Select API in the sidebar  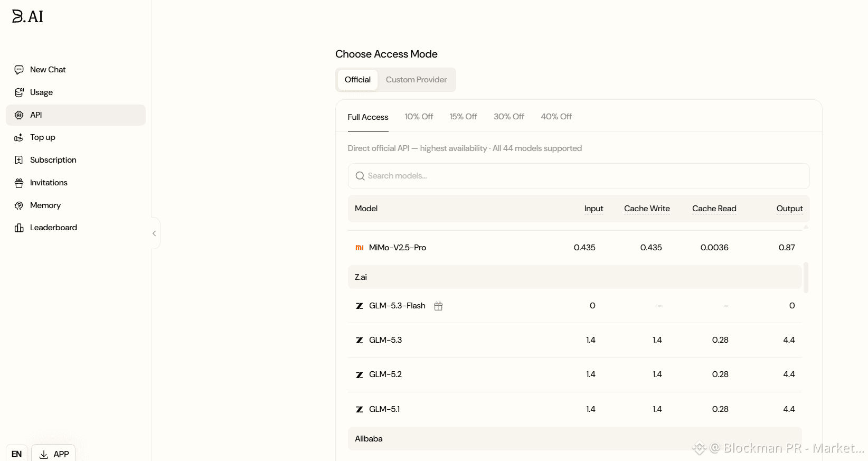click(76, 115)
